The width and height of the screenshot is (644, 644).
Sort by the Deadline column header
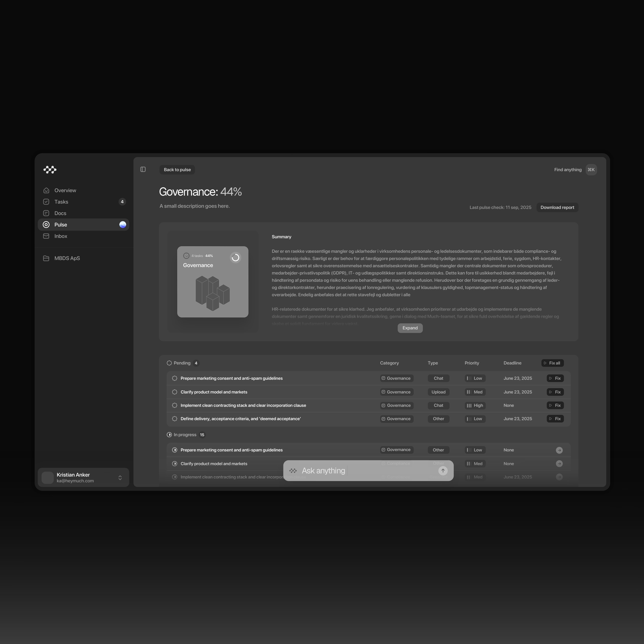[x=512, y=363]
